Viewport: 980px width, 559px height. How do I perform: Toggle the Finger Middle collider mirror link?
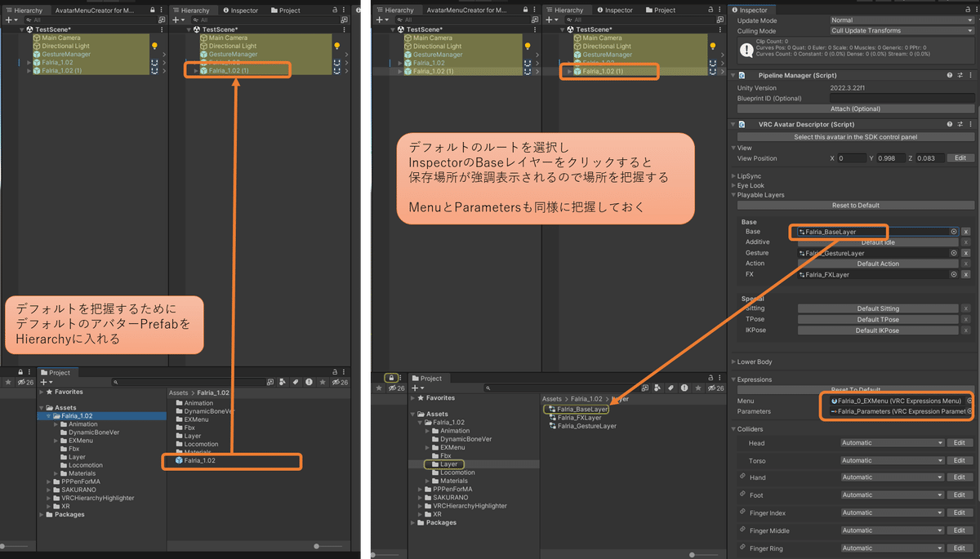(x=742, y=530)
